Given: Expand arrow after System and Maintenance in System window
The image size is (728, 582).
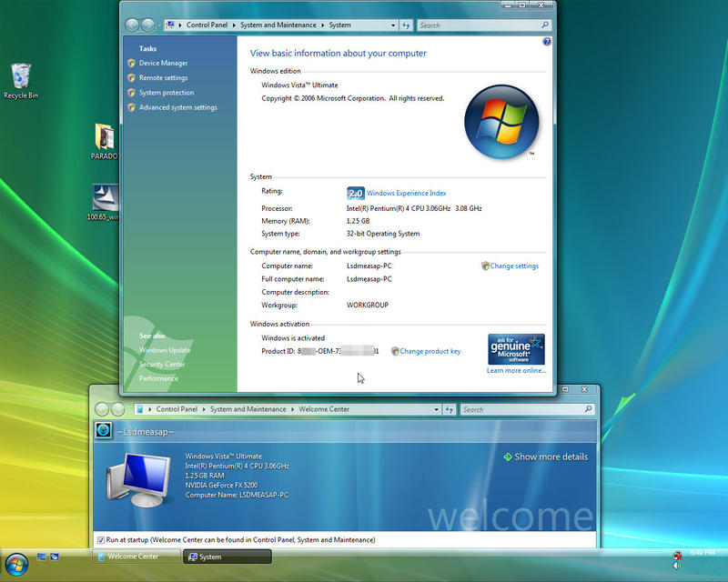Looking at the screenshot, I should (x=322, y=25).
